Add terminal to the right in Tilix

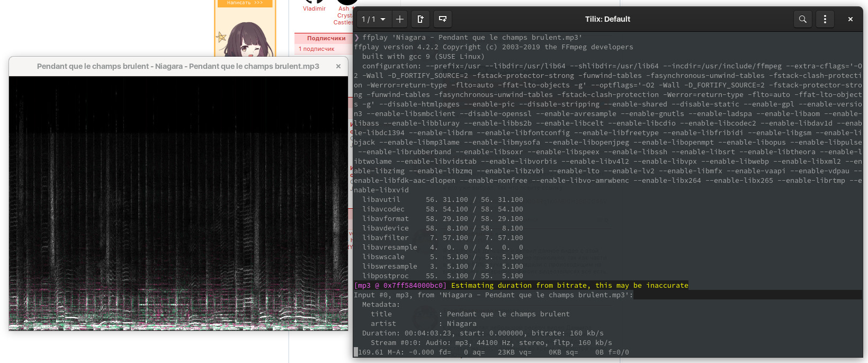[x=420, y=19]
